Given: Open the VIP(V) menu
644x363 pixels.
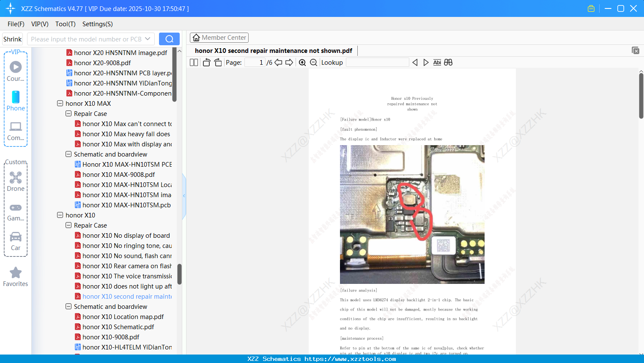Looking at the screenshot, I should [x=40, y=24].
